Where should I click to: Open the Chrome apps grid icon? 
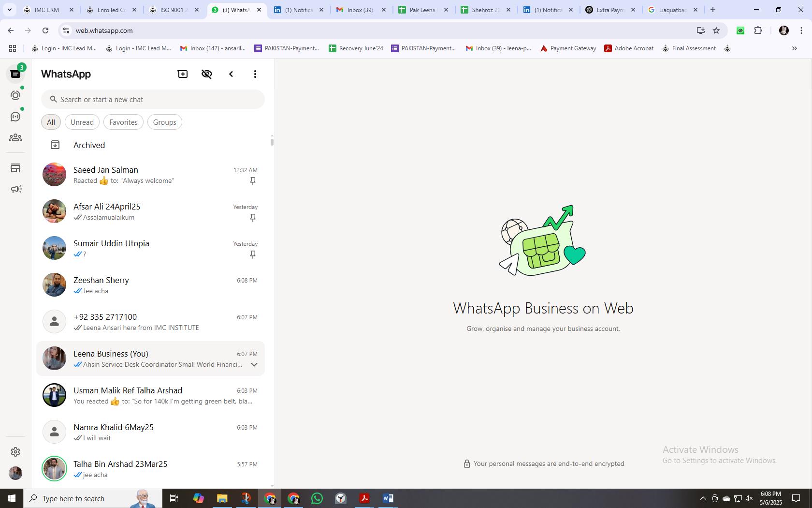pyautogui.click(x=13, y=48)
